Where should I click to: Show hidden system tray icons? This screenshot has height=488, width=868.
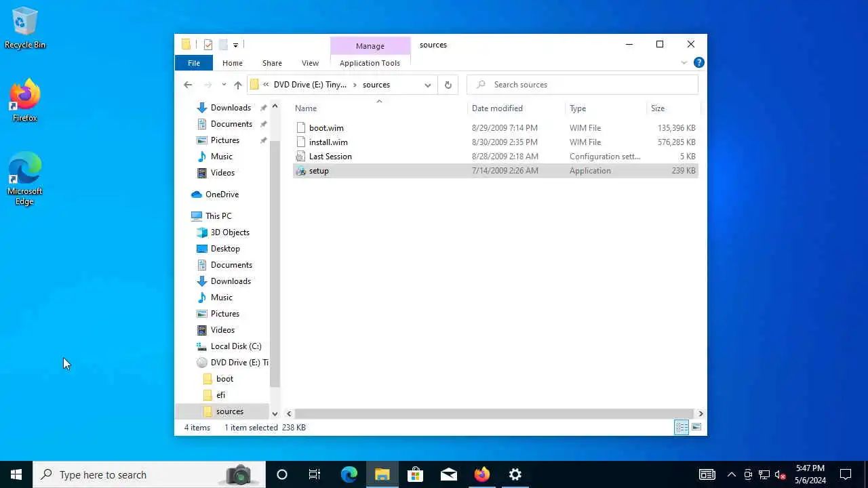pos(732,474)
